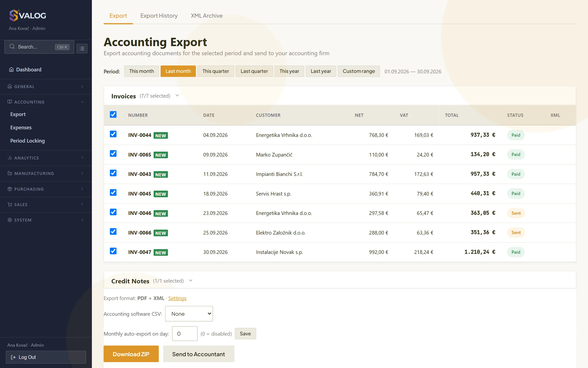
Task: Click the Paid status badge for INV-0045
Action: [516, 194]
